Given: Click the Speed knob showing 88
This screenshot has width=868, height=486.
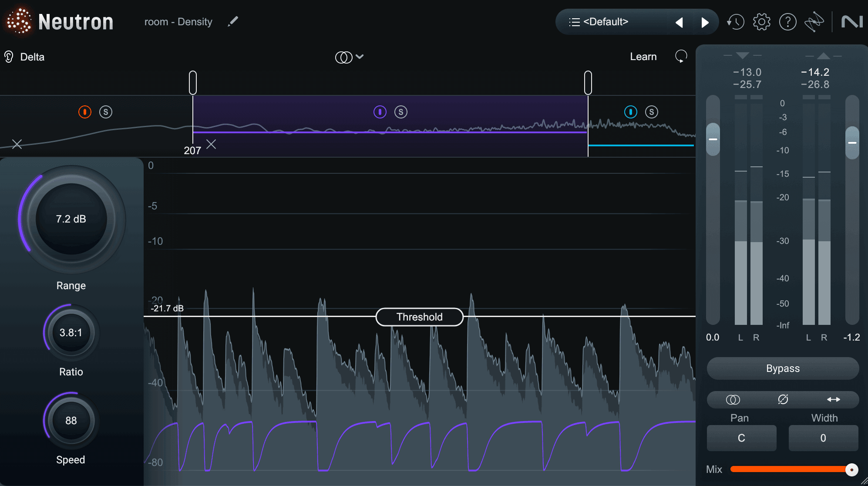Looking at the screenshot, I should click(71, 421).
